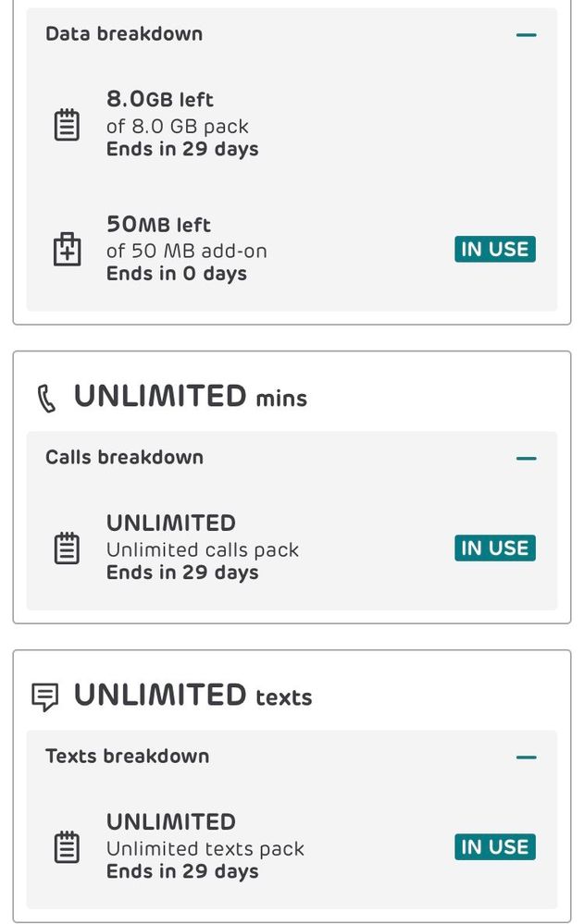Image resolution: width=584 pixels, height=924 pixels.
Task: Click the Unlimited calls pack clipboard icon
Action: [x=67, y=548]
